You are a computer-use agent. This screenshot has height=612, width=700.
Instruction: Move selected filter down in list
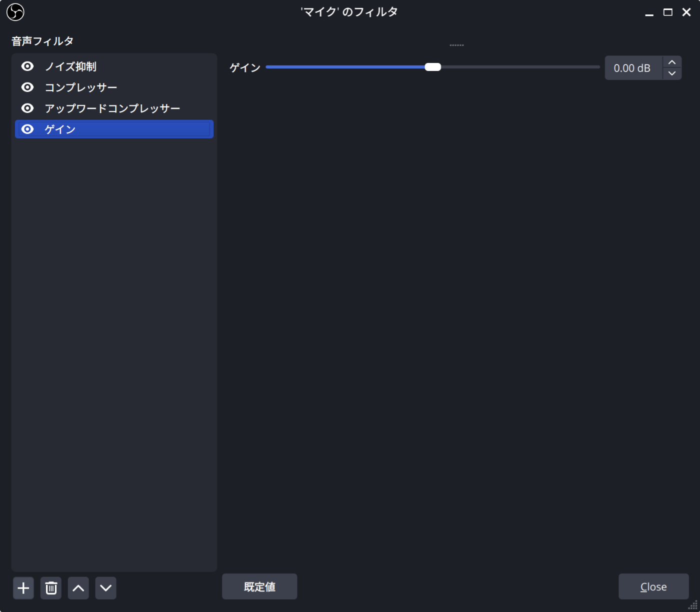106,588
